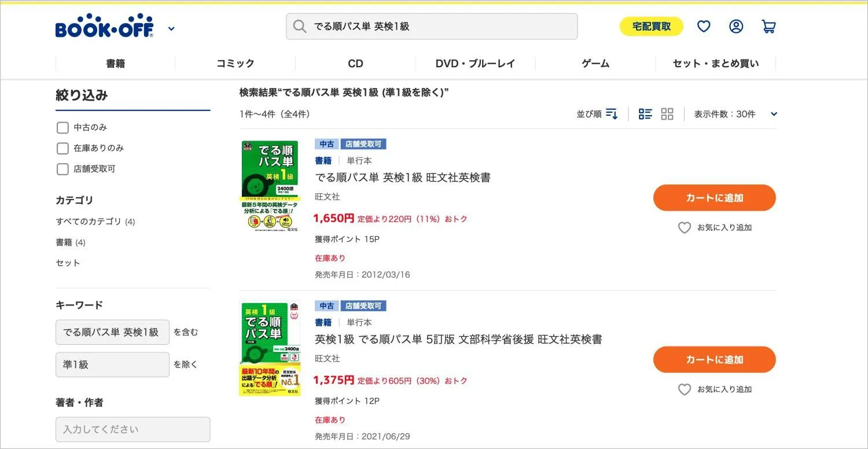The height and width of the screenshot is (449, 868).
Task: Toggle the 店舗受取可 checkbox
Action: (x=62, y=169)
